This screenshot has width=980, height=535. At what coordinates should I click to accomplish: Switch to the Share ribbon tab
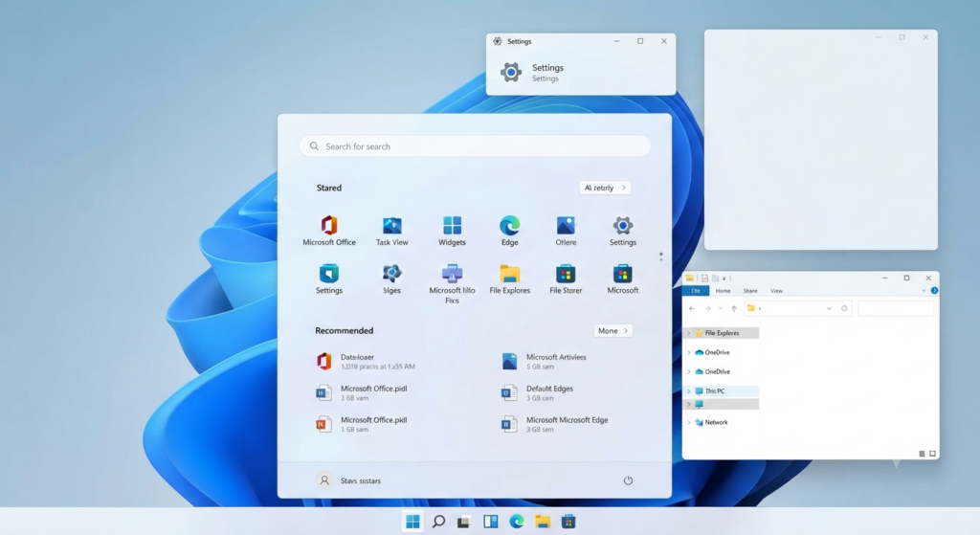click(x=750, y=291)
